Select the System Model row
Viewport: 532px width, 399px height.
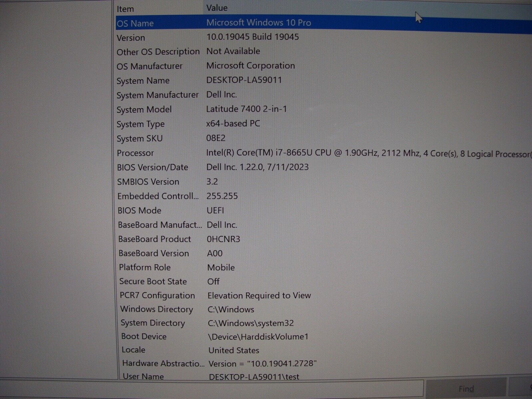pos(144,110)
